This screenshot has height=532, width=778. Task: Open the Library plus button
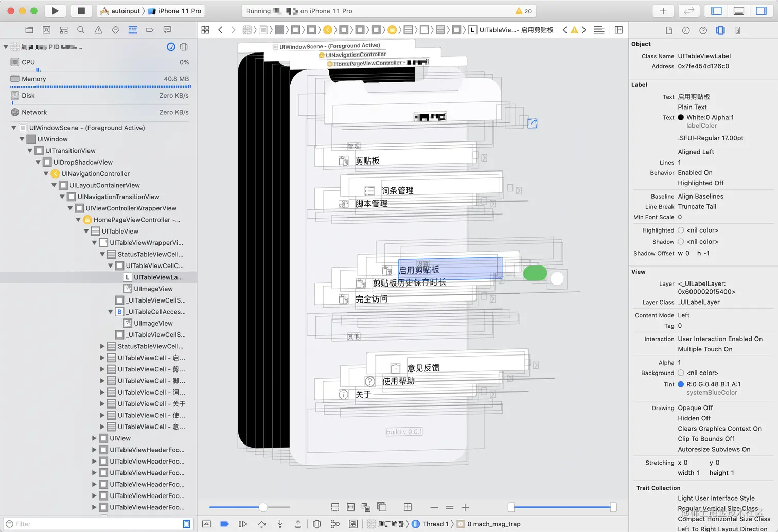tap(663, 11)
